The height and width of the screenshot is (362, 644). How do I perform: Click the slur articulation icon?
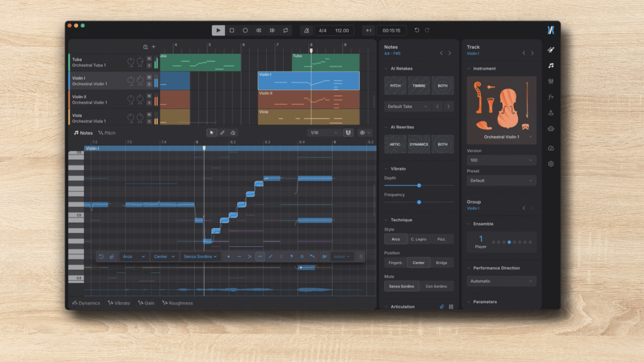tap(260, 256)
